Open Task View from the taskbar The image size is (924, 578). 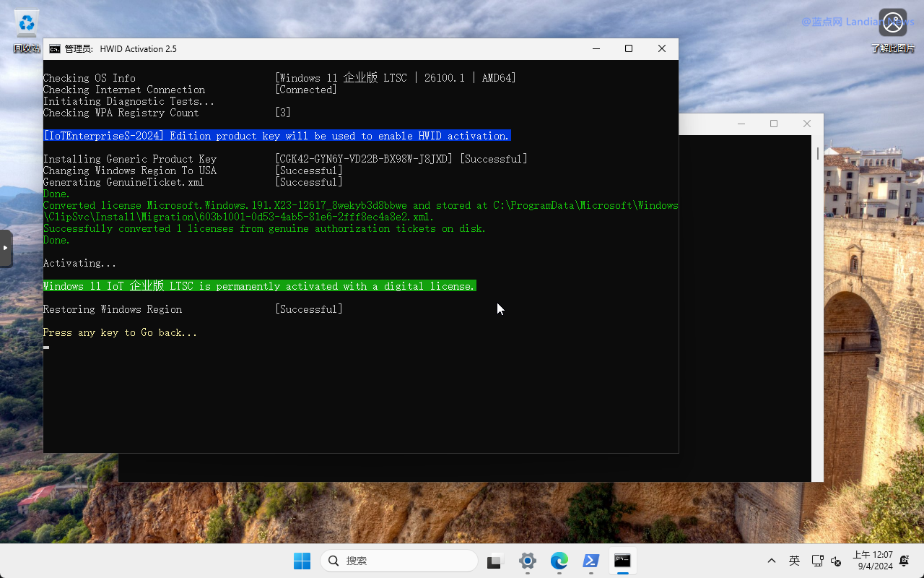(x=494, y=561)
